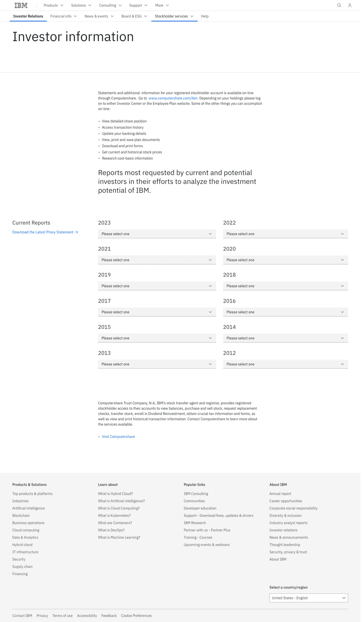Expand the 2019 report selector
The width and height of the screenshot is (364, 622).
tap(158, 289)
